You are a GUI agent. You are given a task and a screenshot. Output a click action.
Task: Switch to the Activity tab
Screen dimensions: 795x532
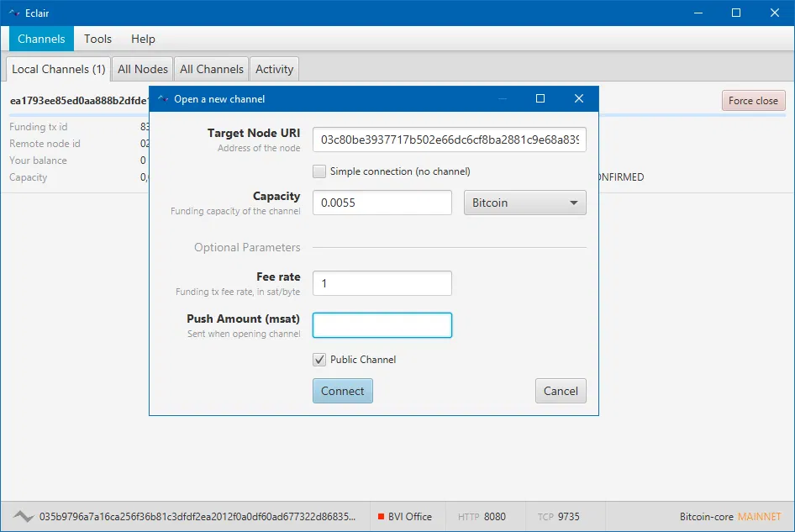pos(274,69)
